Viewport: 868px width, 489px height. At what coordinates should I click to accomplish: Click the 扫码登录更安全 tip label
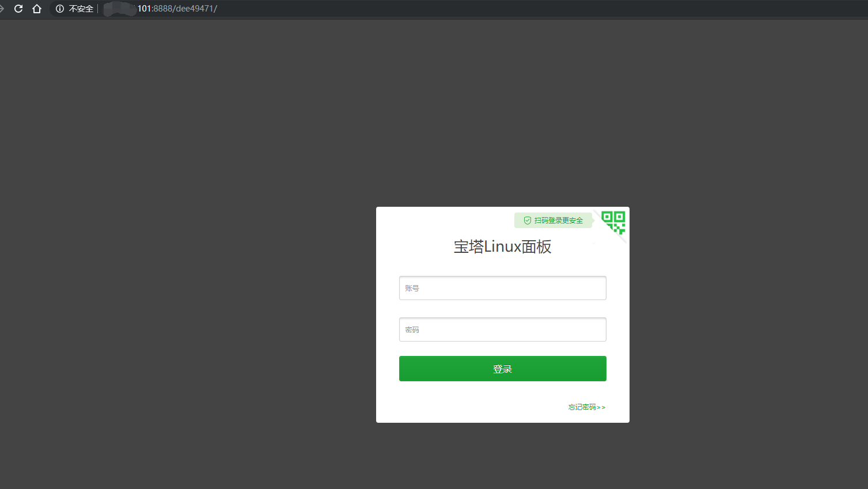[x=553, y=220]
